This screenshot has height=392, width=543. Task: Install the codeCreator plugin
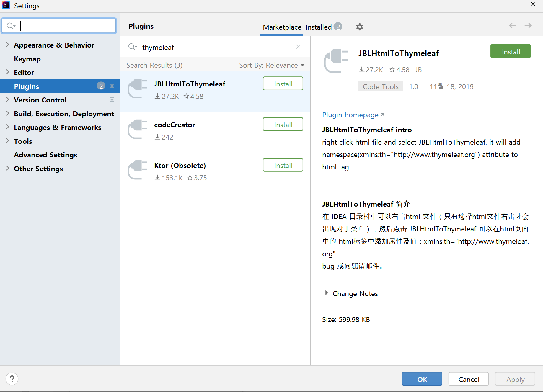coord(283,124)
